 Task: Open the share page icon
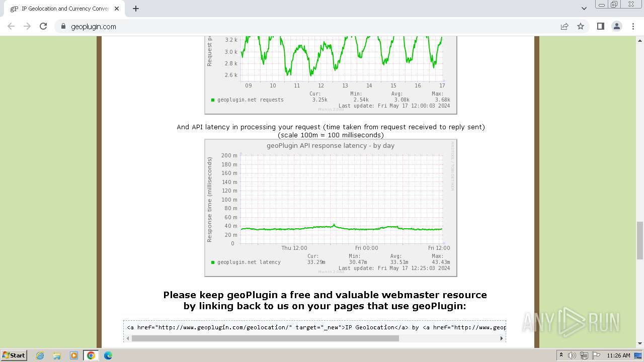coord(565,26)
